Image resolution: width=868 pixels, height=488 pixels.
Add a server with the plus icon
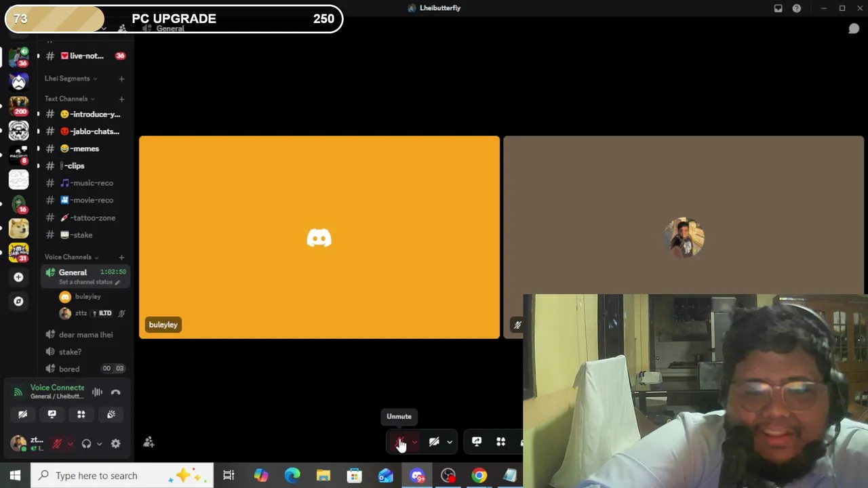(x=18, y=277)
